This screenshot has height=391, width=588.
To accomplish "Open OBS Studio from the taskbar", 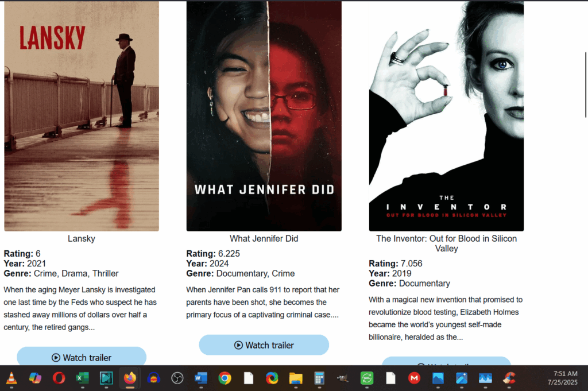I will pos(177,378).
